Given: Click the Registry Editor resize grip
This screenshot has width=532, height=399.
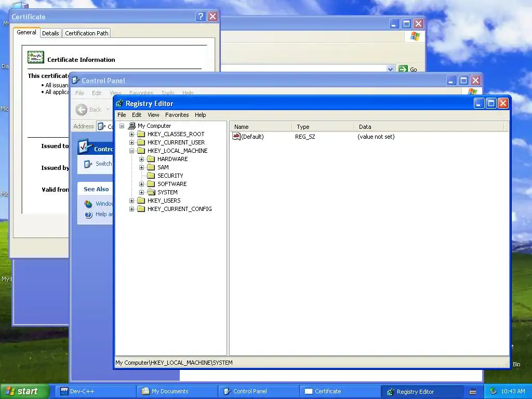Looking at the screenshot, I should [x=506, y=364].
